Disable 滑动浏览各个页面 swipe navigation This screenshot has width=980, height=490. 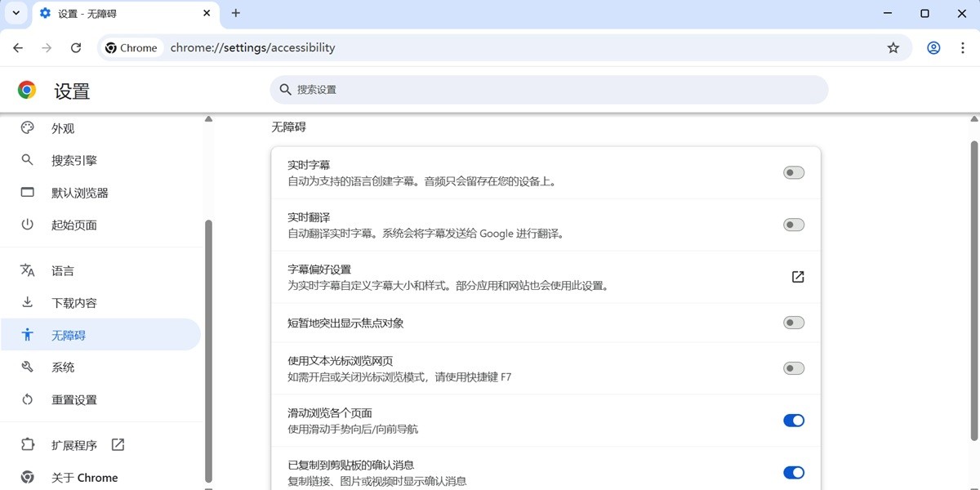(793, 420)
